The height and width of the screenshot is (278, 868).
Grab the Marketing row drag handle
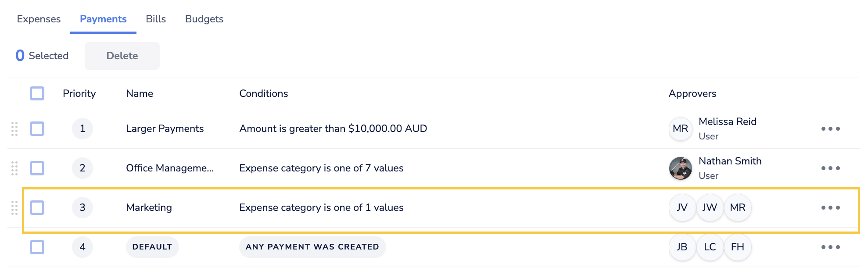coord(14,207)
